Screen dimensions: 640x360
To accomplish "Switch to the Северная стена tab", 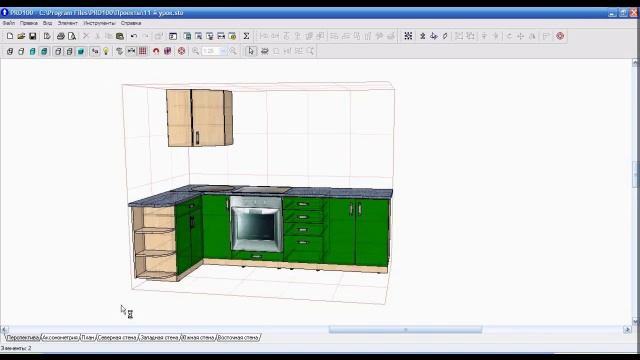I will (x=117, y=338).
